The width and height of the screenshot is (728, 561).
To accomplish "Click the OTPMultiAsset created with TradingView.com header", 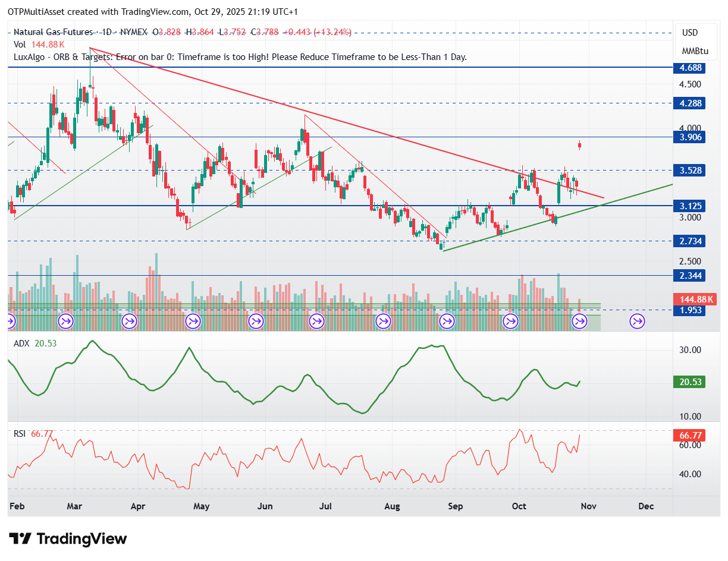I will 153,12.
